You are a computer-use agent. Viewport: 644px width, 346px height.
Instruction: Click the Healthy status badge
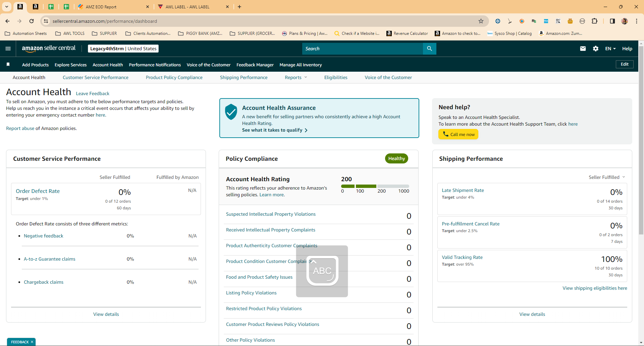[x=396, y=158]
